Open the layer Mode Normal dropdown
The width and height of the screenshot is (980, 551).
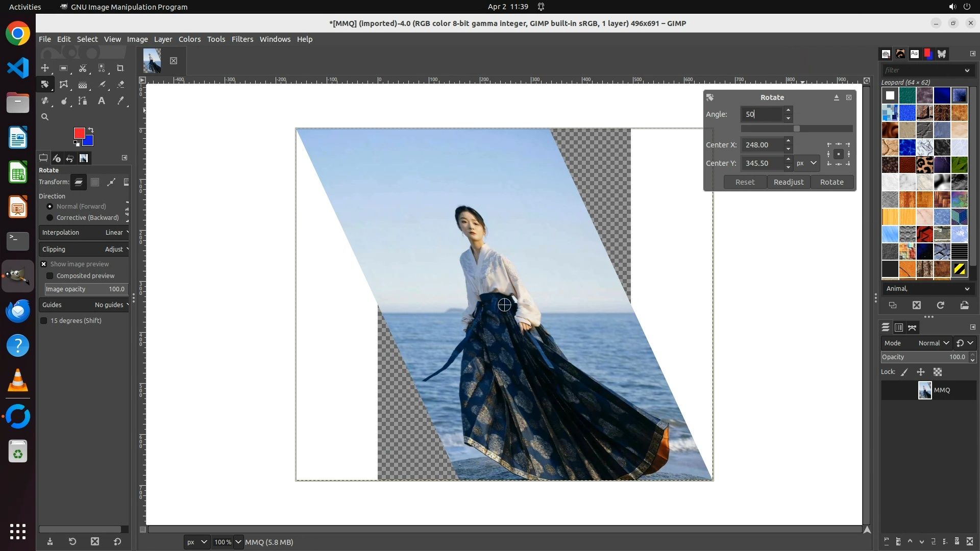[x=933, y=343]
